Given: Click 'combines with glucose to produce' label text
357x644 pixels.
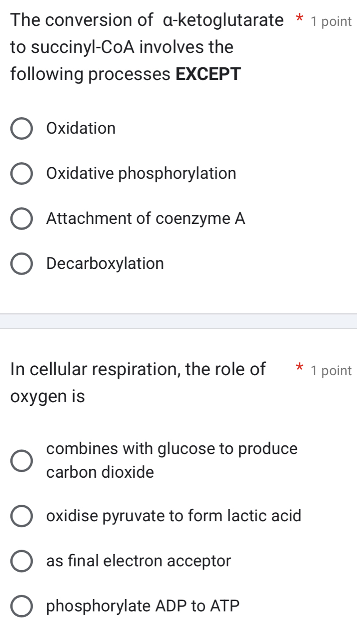Looking at the screenshot, I should tap(172, 449).
